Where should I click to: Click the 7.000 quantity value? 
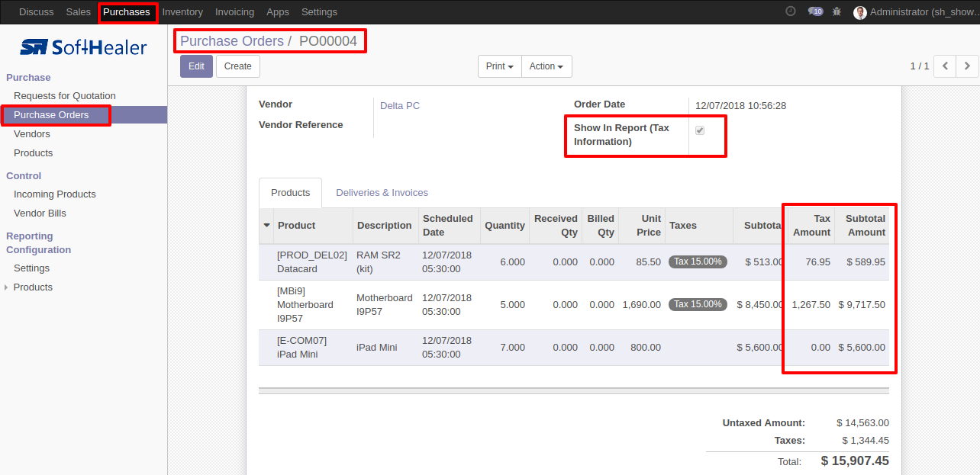pyautogui.click(x=512, y=347)
